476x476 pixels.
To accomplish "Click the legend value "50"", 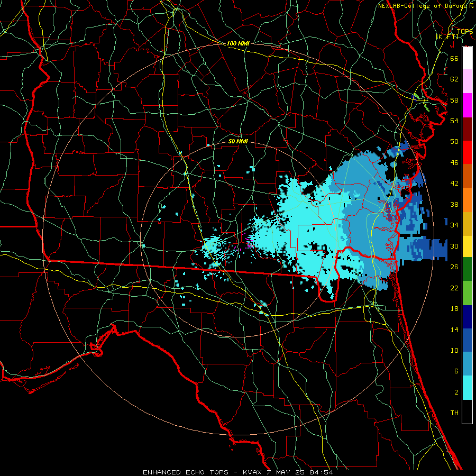I will pyautogui.click(x=454, y=142).
